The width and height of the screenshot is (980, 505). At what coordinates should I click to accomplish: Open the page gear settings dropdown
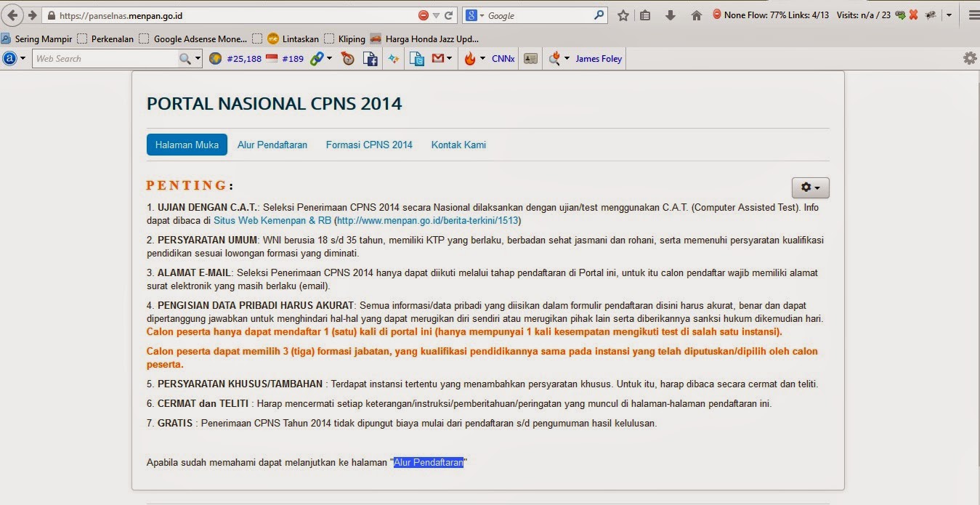pyautogui.click(x=810, y=187)
